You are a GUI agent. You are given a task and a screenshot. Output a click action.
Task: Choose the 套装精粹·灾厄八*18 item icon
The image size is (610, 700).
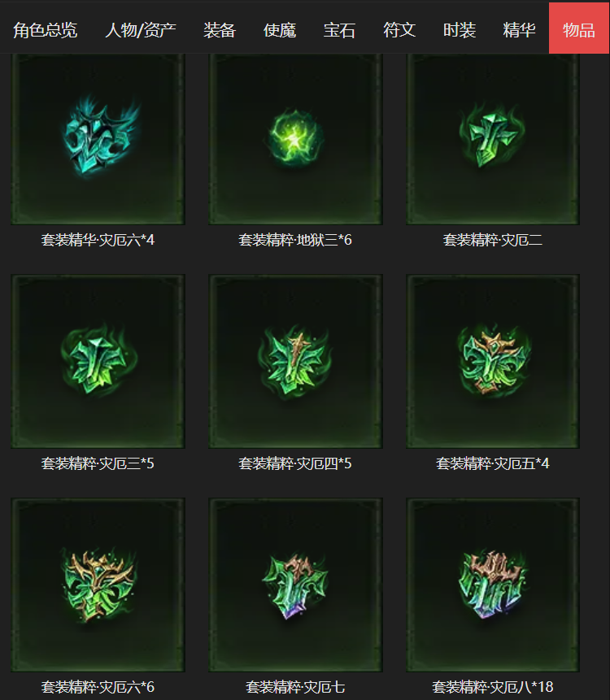point(493,585)
